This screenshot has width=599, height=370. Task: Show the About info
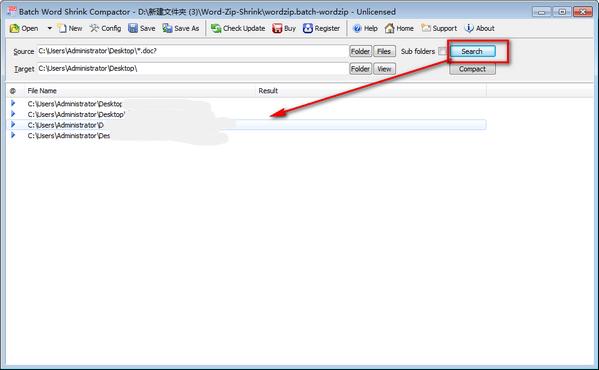click(479, 28)
